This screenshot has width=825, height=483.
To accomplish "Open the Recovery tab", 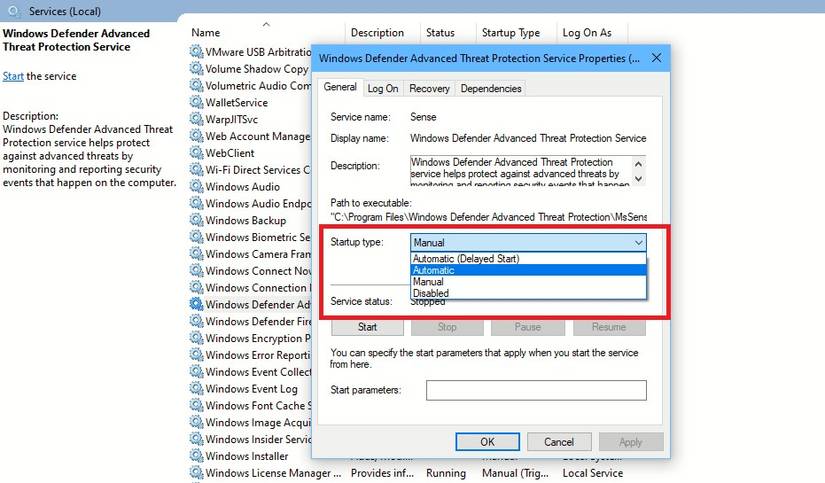I will point(429,88).
